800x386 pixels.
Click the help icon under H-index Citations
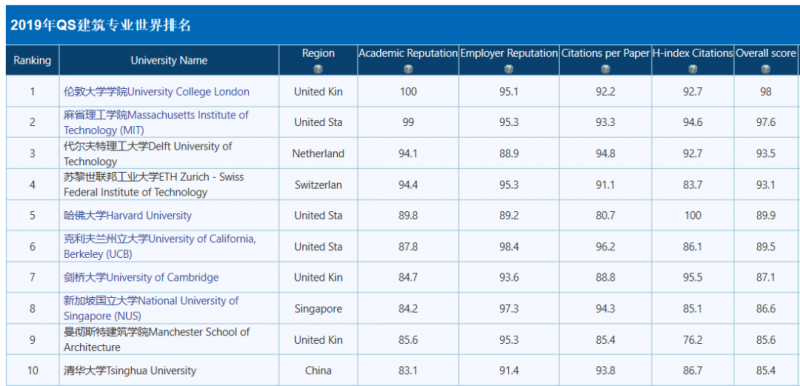tap(692, 69)
